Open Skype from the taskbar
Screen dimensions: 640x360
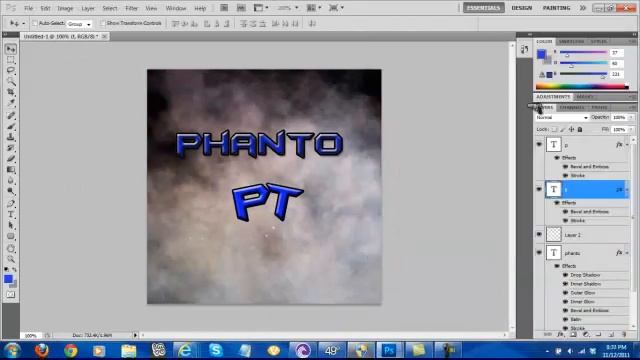216,350
